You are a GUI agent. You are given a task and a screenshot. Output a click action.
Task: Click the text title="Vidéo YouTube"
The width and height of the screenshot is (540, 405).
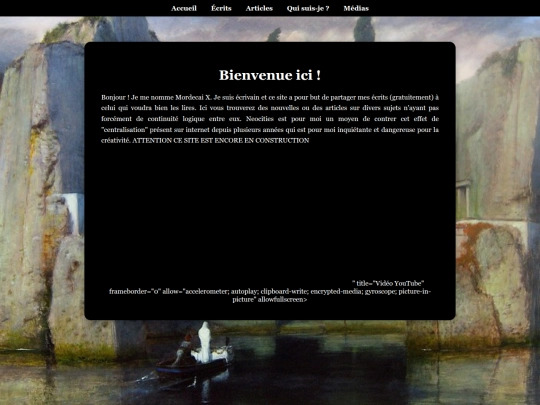(x=390, y=283)
